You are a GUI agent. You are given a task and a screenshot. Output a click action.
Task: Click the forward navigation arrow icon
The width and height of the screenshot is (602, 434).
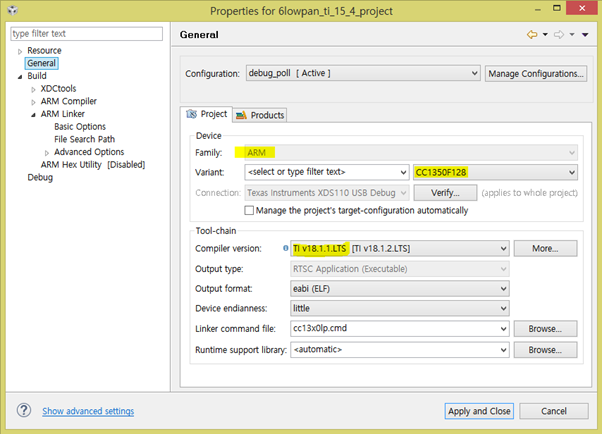tap(559, 35)
